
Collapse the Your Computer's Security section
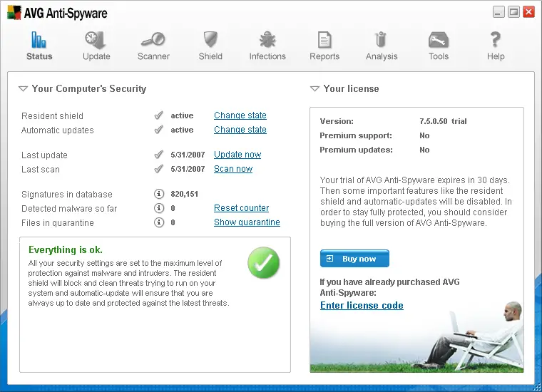pos(23,89)
